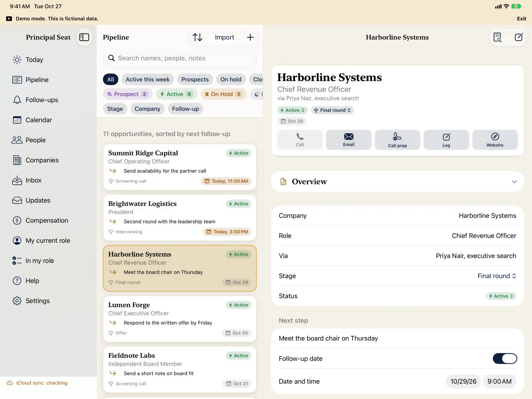This screenshot has width=532, height=399.
Task: Open Summit Ridge Capital opportunity card
Action: tap(180, 167)
